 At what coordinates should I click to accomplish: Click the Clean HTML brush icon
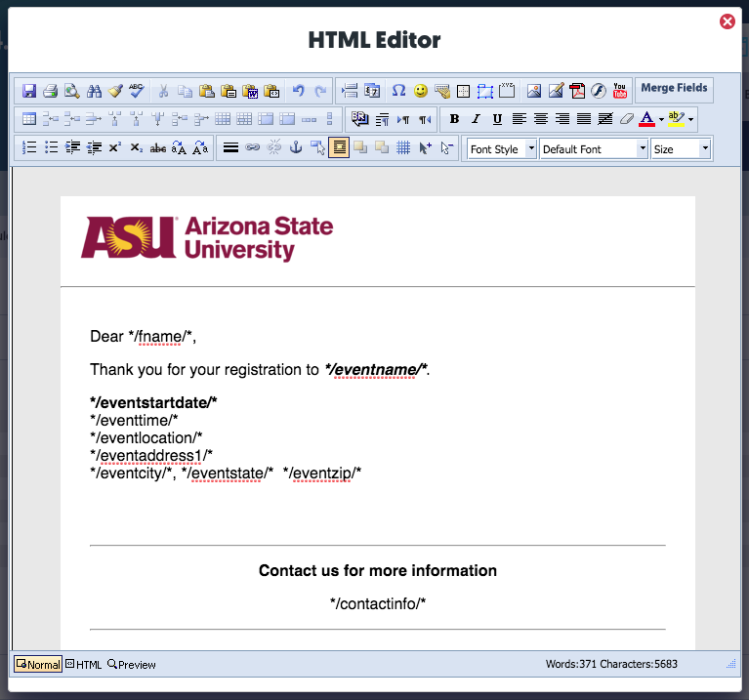pyautogui.click(x=115, y=91)
